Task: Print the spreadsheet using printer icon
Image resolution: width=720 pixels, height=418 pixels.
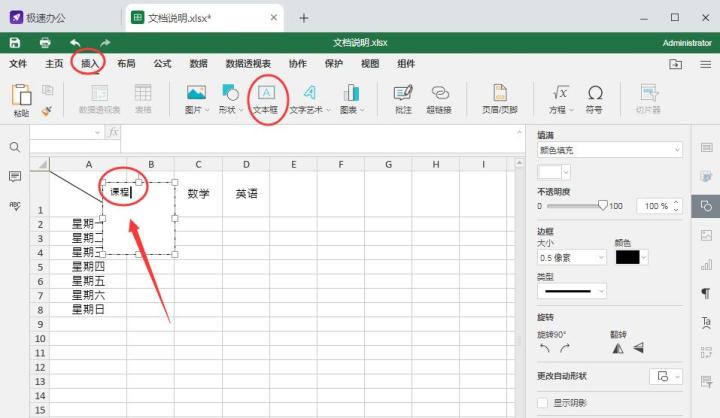Action: [x=45, y=43]
